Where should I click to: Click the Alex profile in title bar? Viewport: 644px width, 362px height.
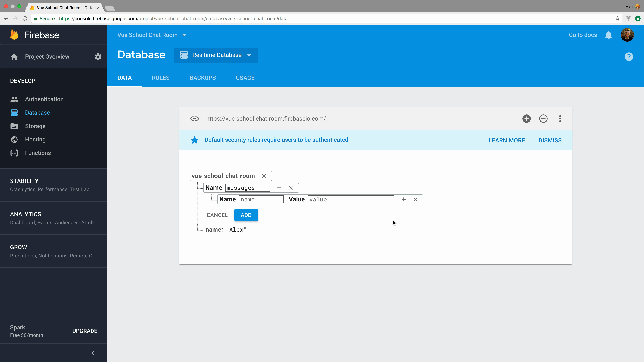[632, 7]
